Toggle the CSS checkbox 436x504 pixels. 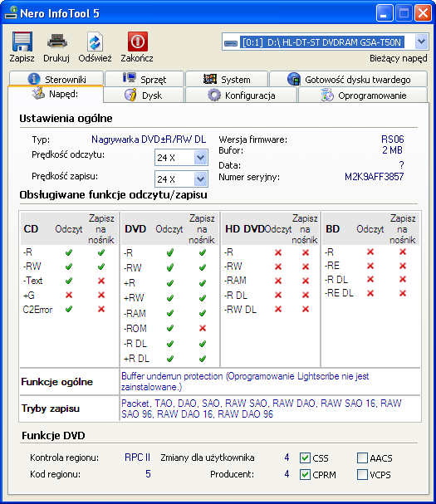[305, 458]
